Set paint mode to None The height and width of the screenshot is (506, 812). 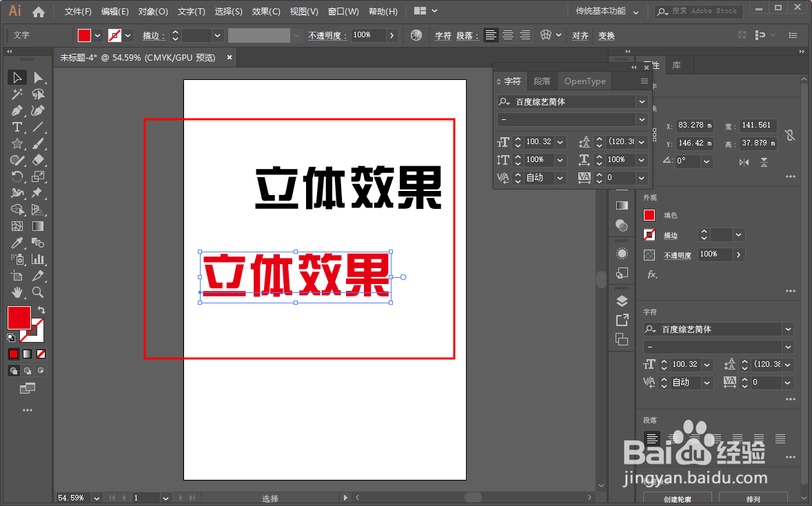point(41,354)
